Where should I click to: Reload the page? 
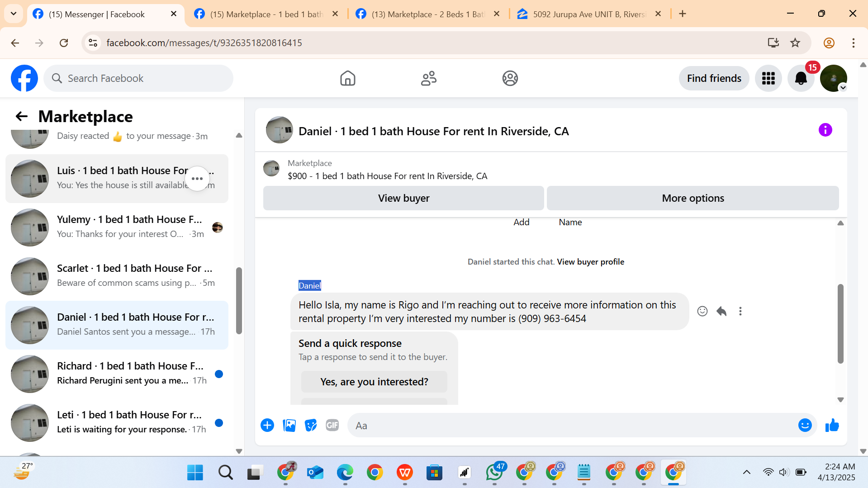64,43
